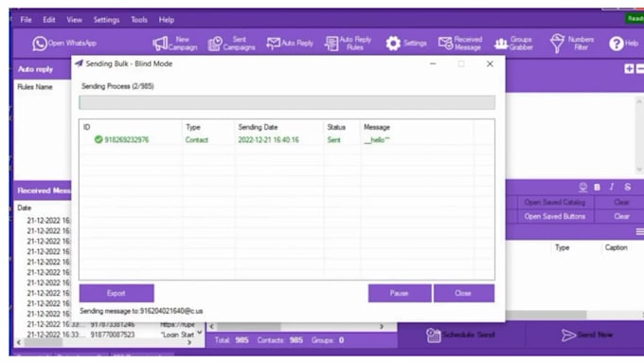The height and width of the screenshot is (363, 644).
Task: Click the ID column header
Action: coord(87,127)
